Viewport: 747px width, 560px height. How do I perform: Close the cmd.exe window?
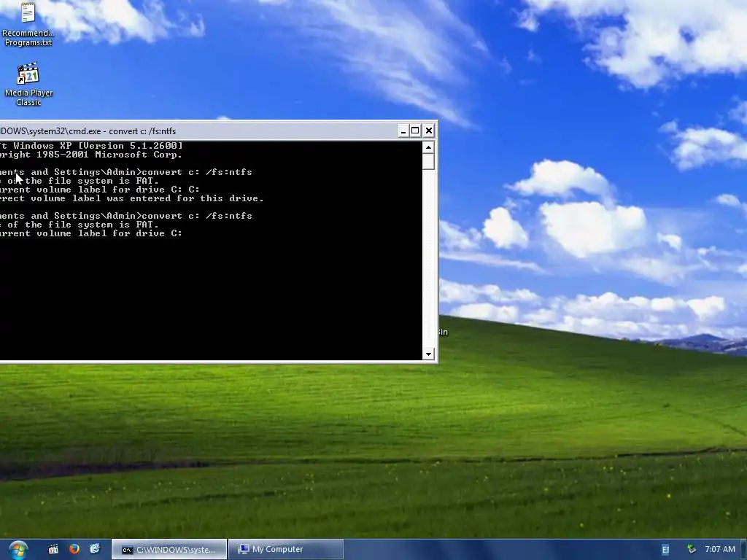click(x=428, y=131)
